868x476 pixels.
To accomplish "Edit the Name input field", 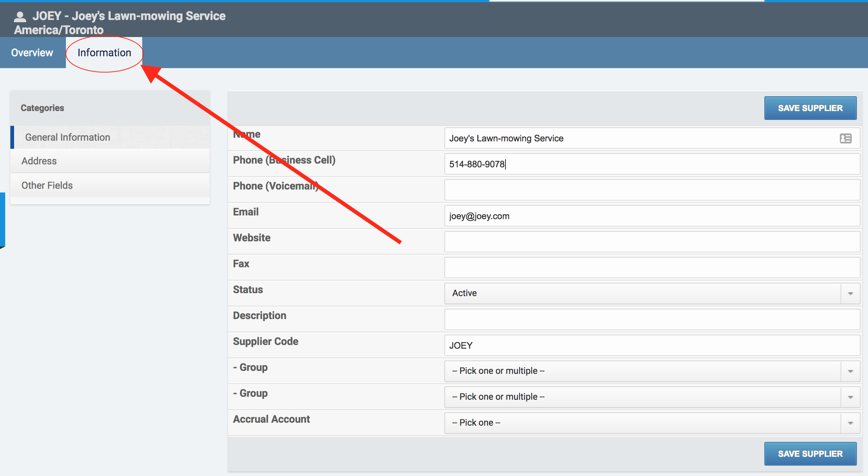I will 652,138.
